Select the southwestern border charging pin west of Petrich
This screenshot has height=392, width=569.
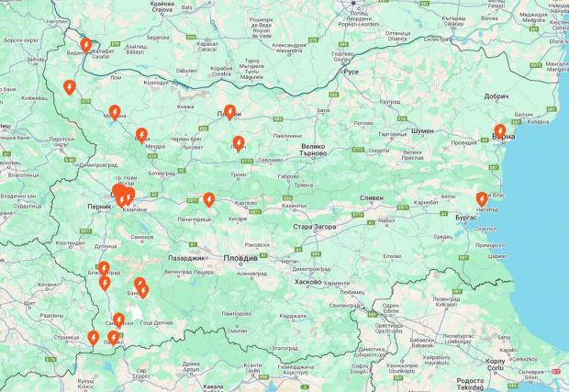click(94, 338)
